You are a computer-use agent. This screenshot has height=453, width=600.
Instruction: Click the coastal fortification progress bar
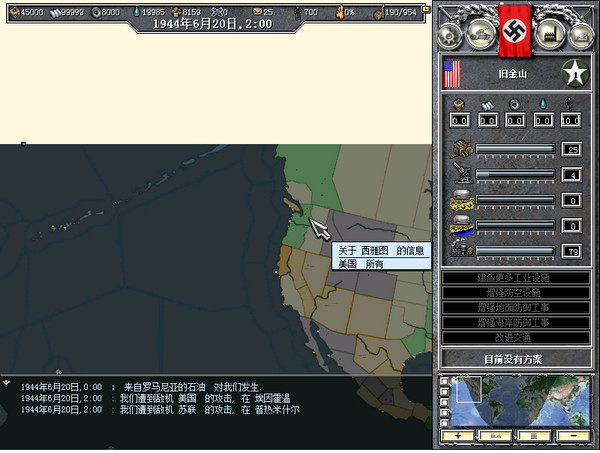click(x=515, y=226)
